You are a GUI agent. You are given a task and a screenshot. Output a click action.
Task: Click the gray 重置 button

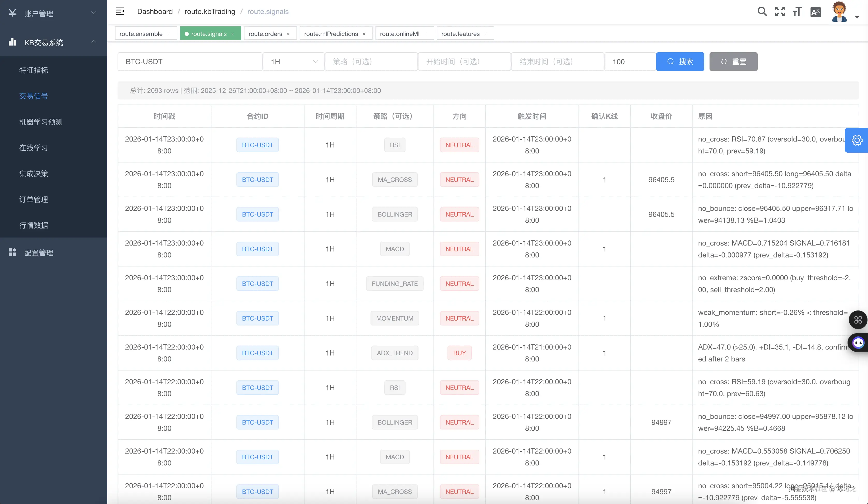click(733, 62)
